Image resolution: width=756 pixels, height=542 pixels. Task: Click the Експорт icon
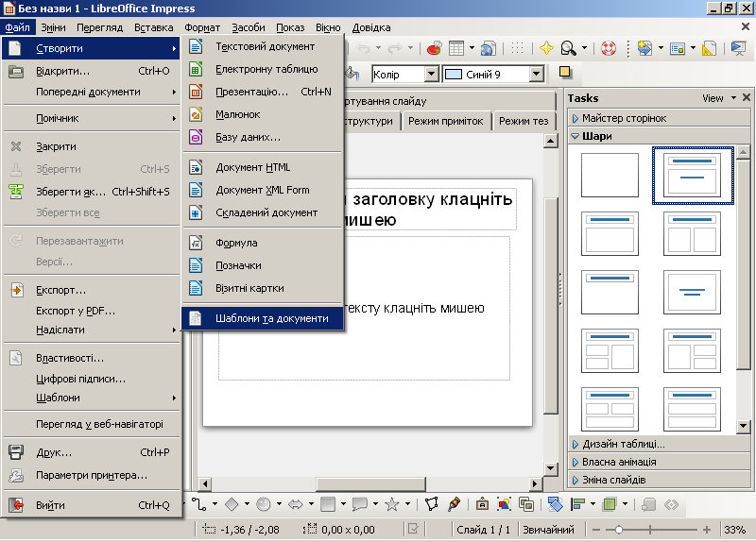(17, 290)
